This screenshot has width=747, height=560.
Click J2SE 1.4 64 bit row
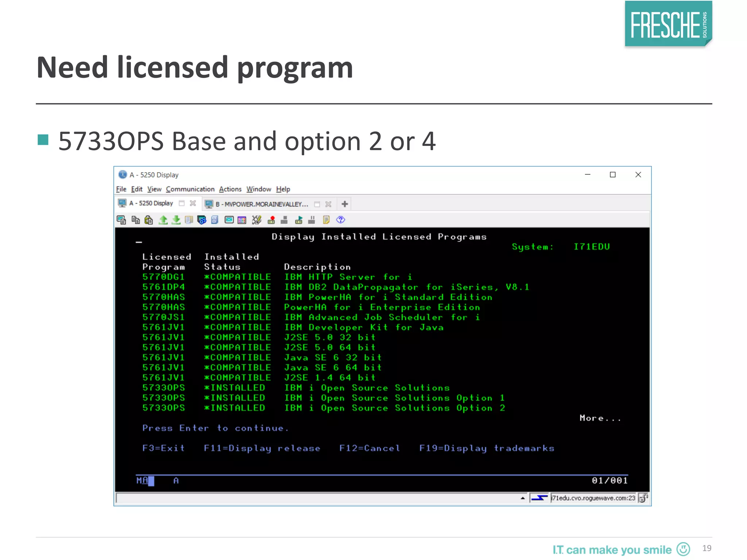259,378
